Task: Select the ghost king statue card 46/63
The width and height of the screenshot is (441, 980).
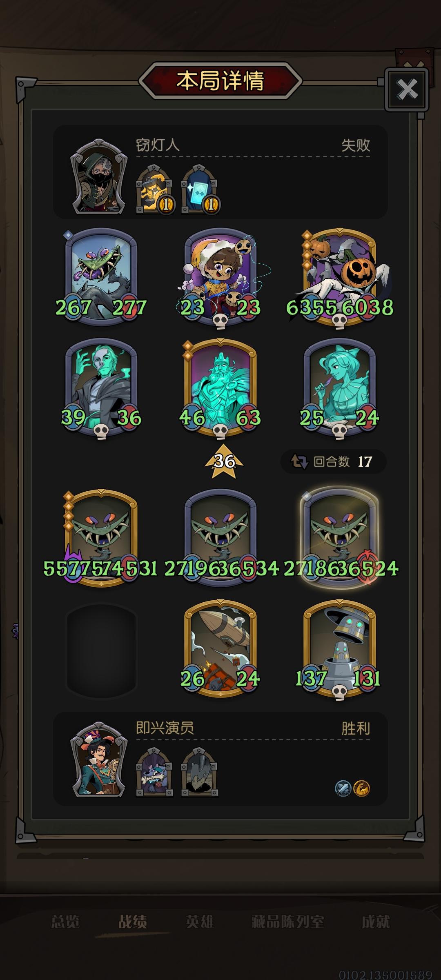Action: point(220,388)
